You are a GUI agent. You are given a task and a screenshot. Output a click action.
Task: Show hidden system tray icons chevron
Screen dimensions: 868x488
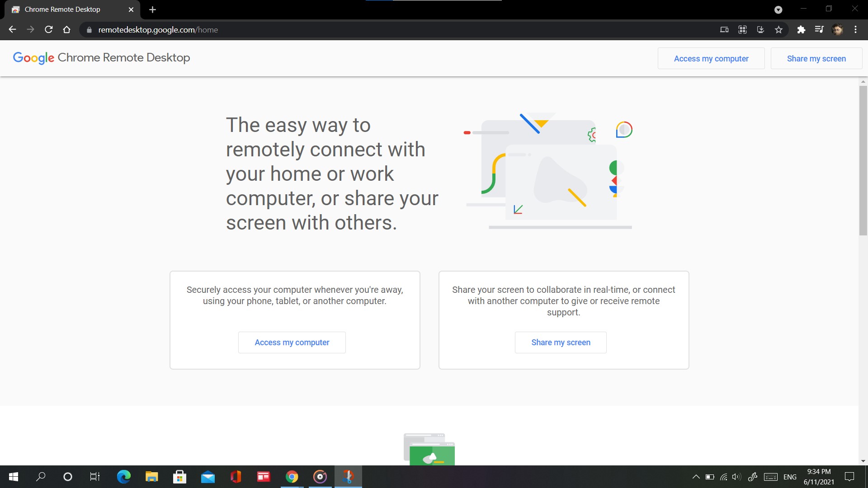click(696, 477)
